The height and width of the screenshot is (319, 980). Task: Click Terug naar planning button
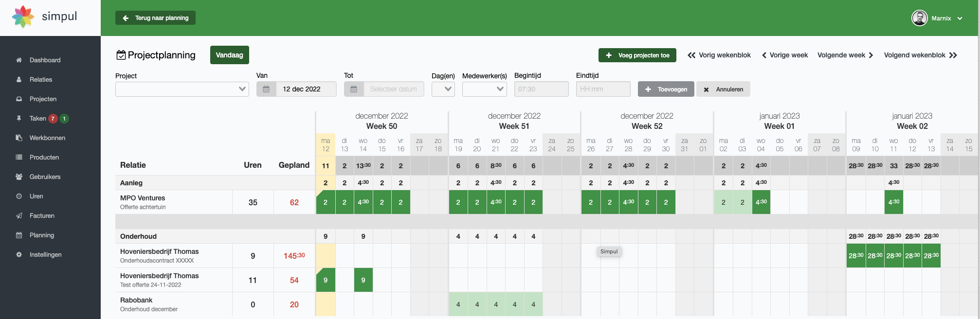[155, 18]
